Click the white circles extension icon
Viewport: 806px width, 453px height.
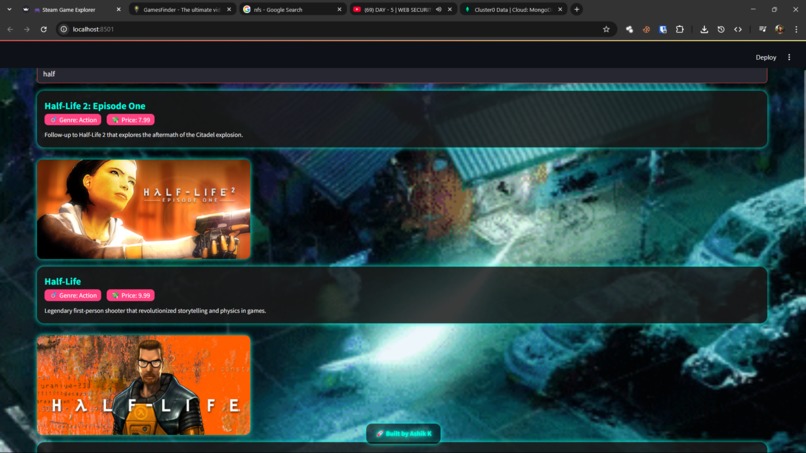click(629, 29)
